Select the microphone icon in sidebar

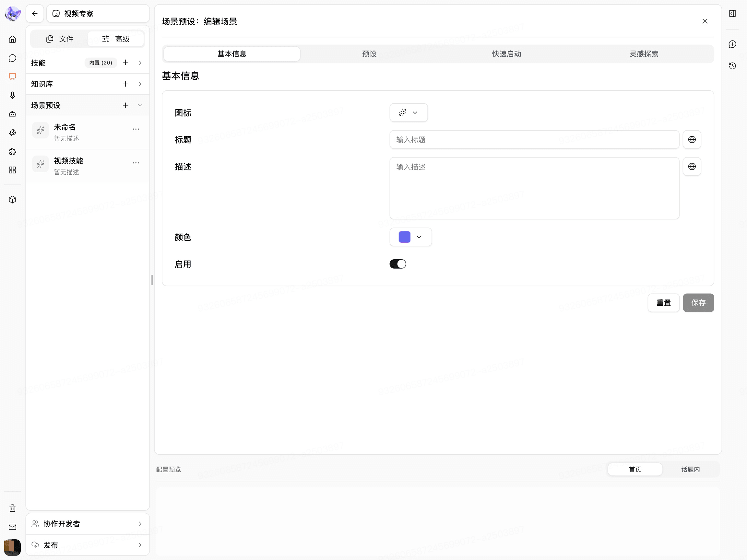click(13, 96)
